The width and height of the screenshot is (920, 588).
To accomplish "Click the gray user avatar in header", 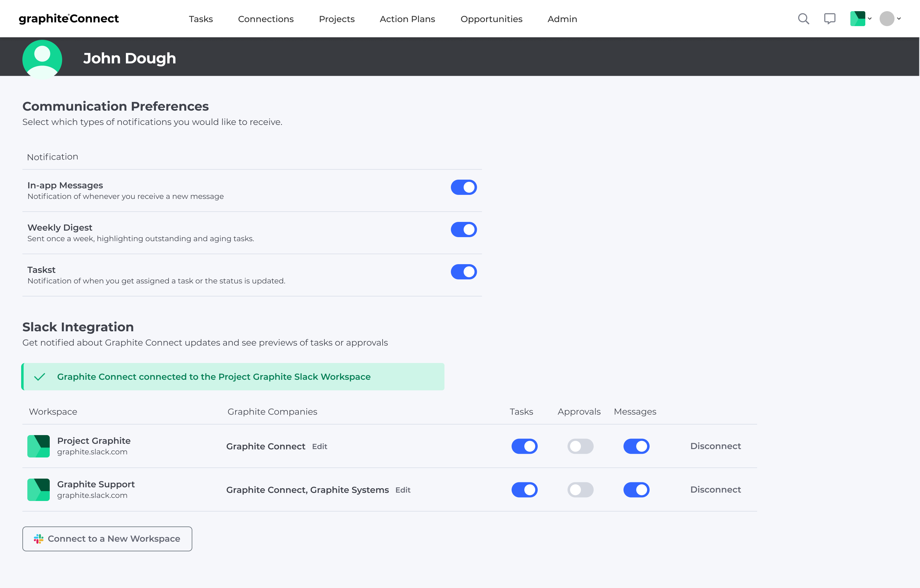I will (887, 19).
